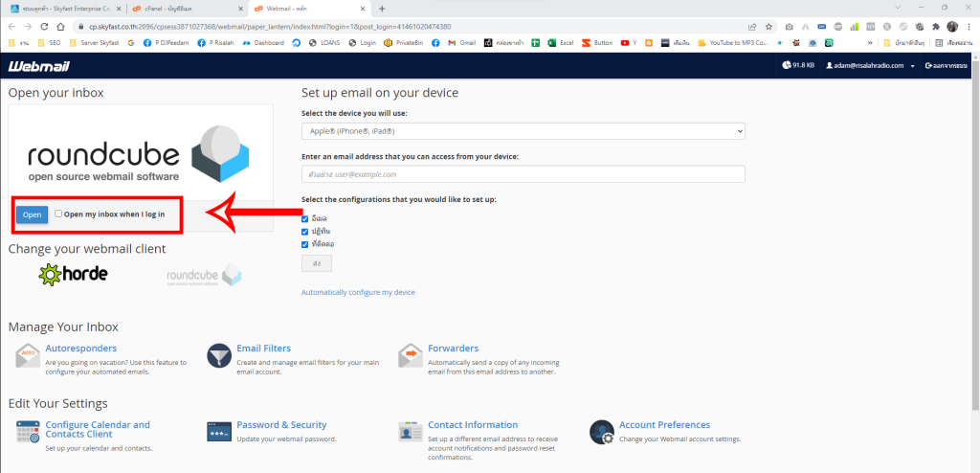The image size is (980, 473).
Task: Open the Contact Information link
Action: click(473, 425)
